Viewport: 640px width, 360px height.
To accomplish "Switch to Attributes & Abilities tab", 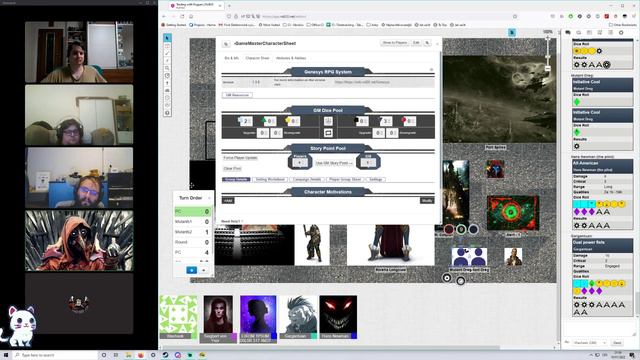I will pyautogui.click(x=291, y=58).
